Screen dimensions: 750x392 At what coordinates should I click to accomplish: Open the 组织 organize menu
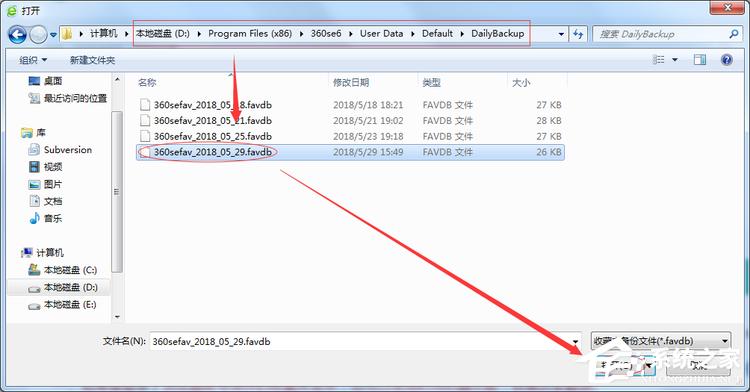click(33, 60)
